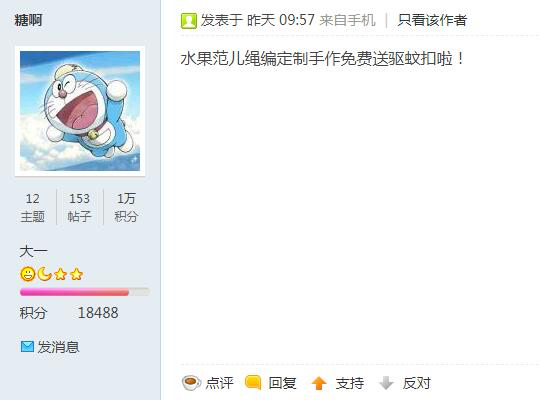Viewport: 540px width, 400px height.
Task: Click the orange up arrow support icon
Action: point(319,383)
